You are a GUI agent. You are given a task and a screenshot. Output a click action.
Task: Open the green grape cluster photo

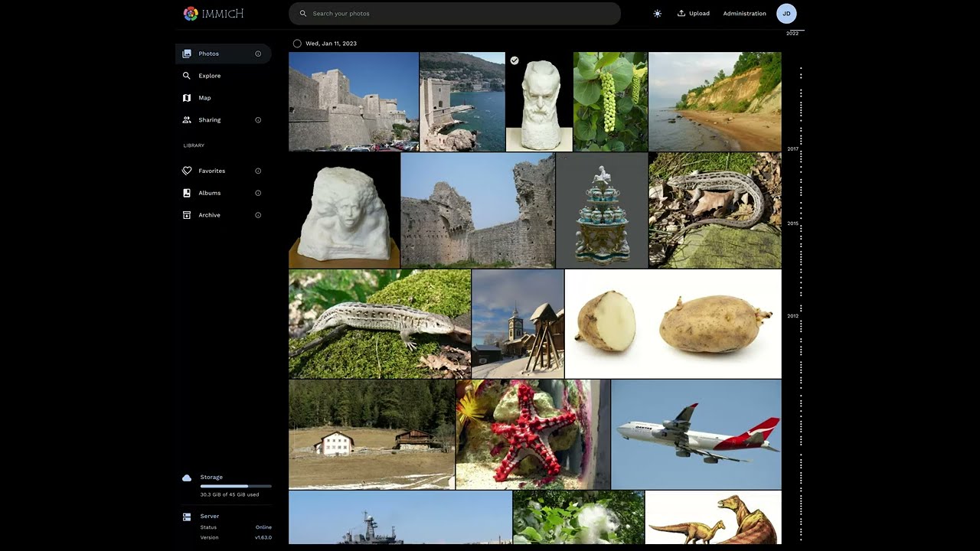pyautogui.click(x=610, y=102)
